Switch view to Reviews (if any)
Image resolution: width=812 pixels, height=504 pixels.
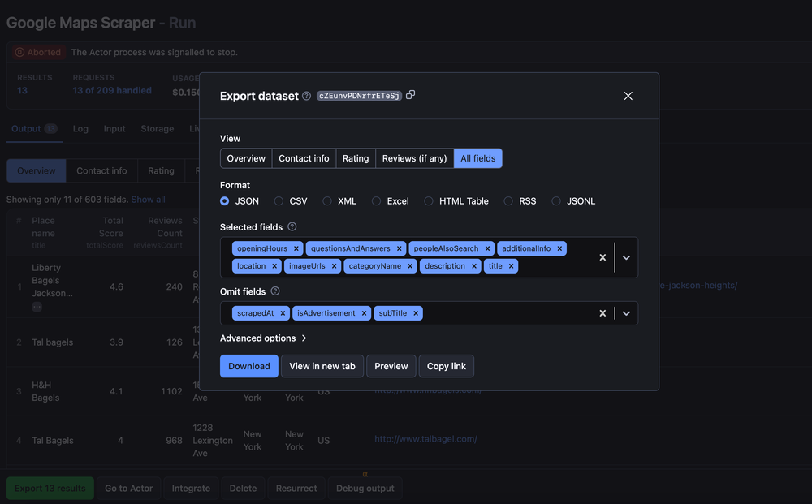click(x=414, y=158)
